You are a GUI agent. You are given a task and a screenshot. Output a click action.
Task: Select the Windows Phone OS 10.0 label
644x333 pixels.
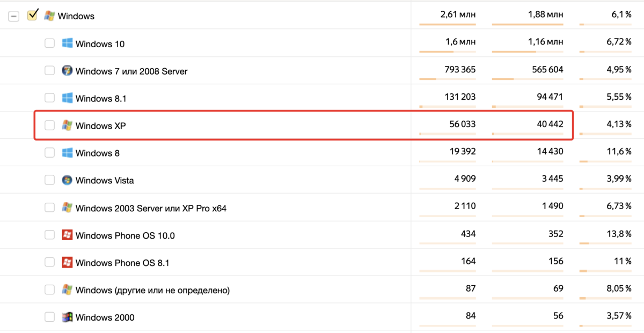[125, 235]
